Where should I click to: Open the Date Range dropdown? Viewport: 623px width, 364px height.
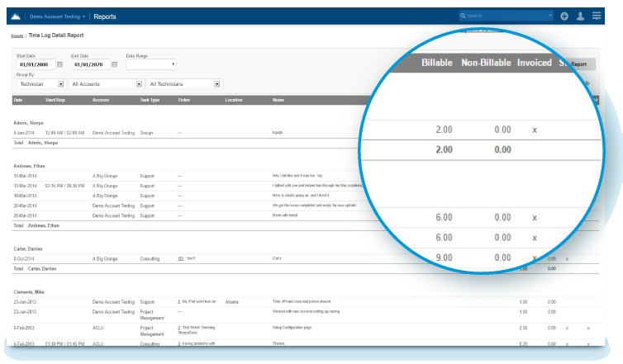coord(150,64)
